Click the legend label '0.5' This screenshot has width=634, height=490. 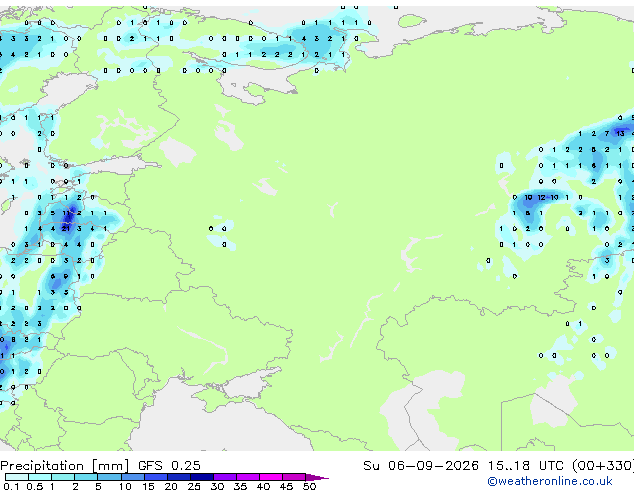tap(34, 486)
